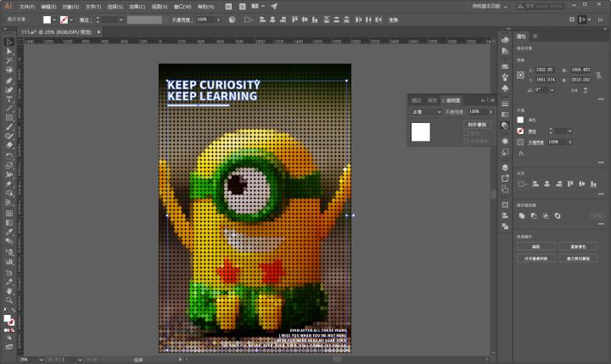The image size is (611, 364).
Task: Select the Hand tool
Action: point(9,289)
